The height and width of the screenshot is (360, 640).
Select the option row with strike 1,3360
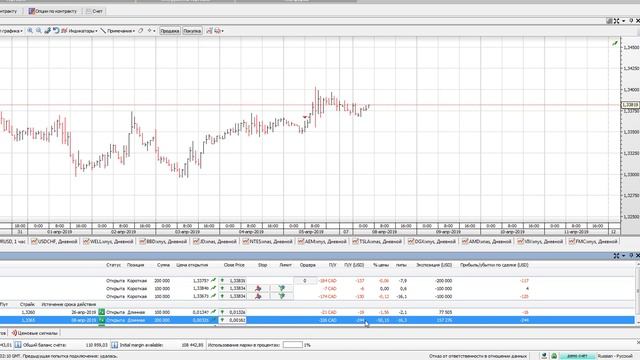318,312
